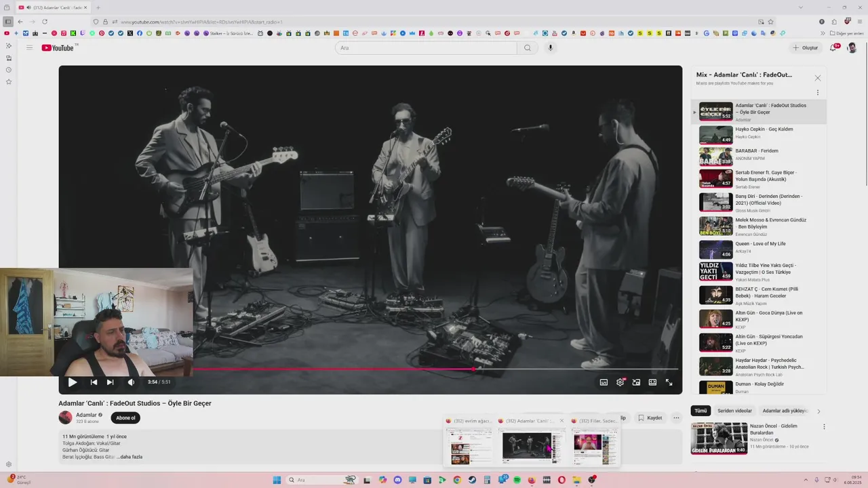Show more filter chips with arrow
Screen dimensions: 868x488
[818, 411]
